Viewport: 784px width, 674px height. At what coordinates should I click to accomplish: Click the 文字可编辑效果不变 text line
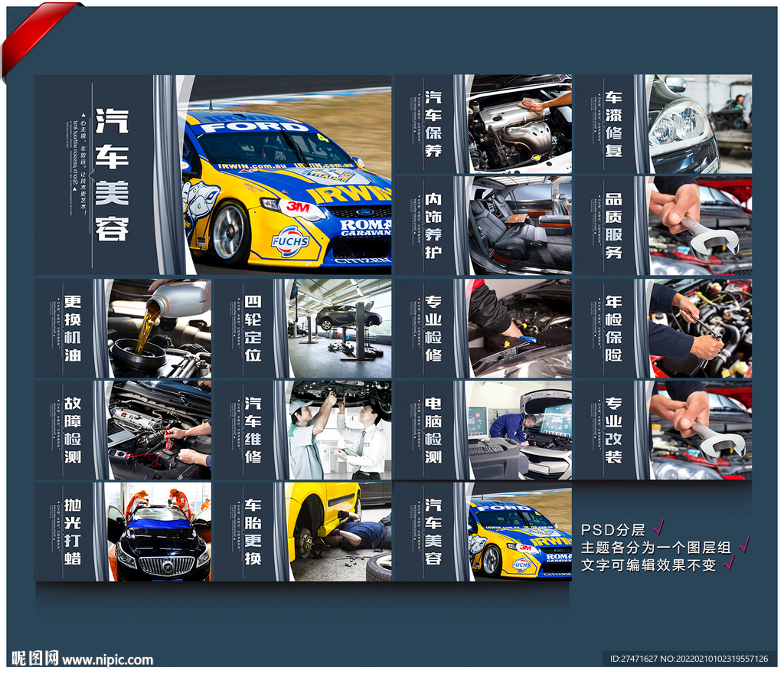pos(648,565)
